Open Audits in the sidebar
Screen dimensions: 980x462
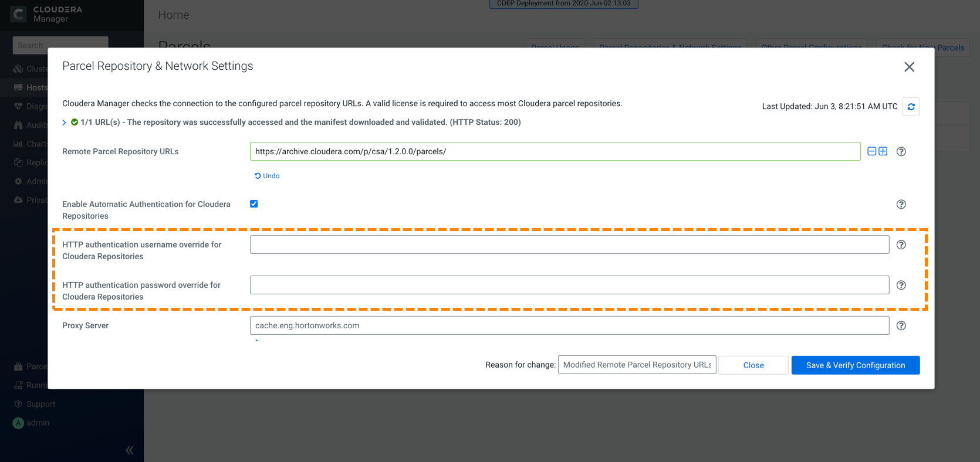(x=31, y=125)
